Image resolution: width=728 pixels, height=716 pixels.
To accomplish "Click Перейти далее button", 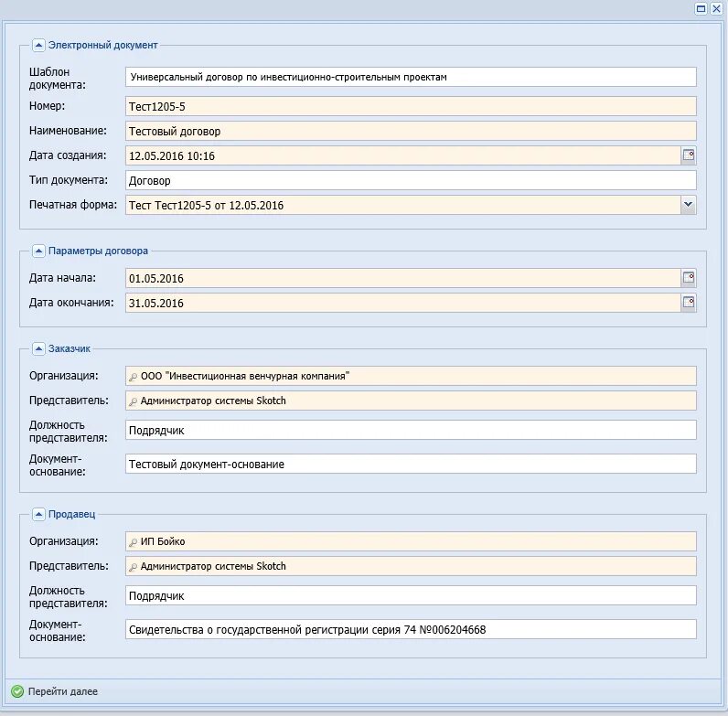I will point(62,691).
